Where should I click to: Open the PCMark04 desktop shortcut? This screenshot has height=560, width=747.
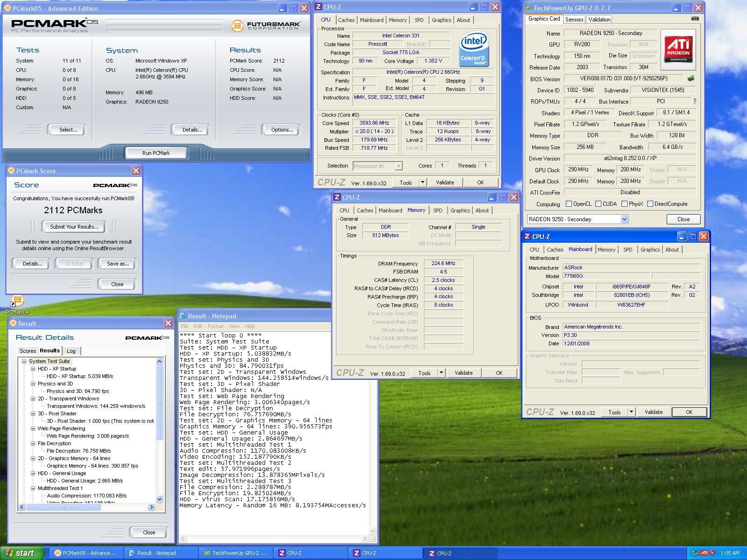click(17, 304)
